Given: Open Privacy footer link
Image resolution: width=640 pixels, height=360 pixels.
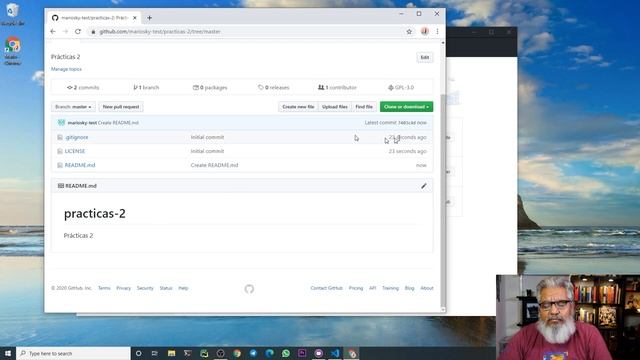Looking at the screenshot, I should (123, 288).
